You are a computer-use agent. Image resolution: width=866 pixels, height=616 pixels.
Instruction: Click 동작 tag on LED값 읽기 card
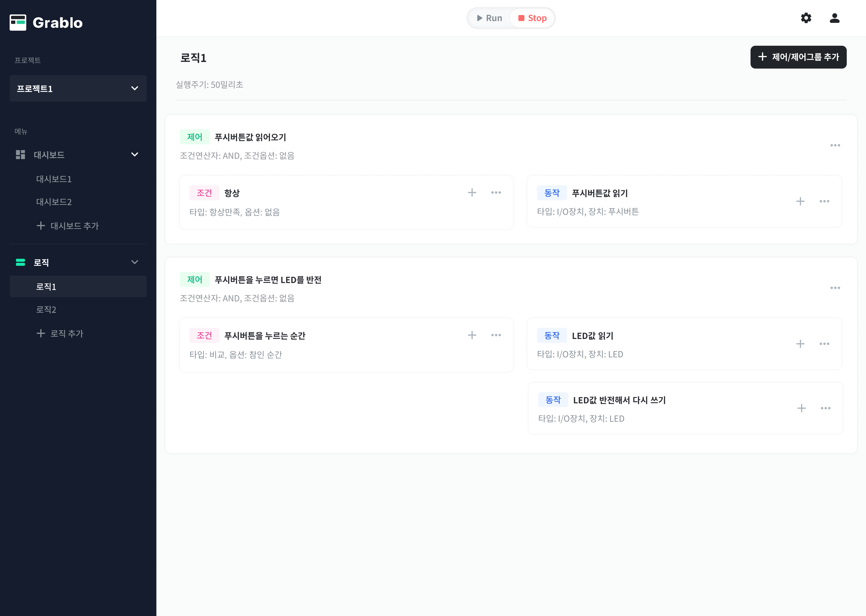[x=552, y=335]
